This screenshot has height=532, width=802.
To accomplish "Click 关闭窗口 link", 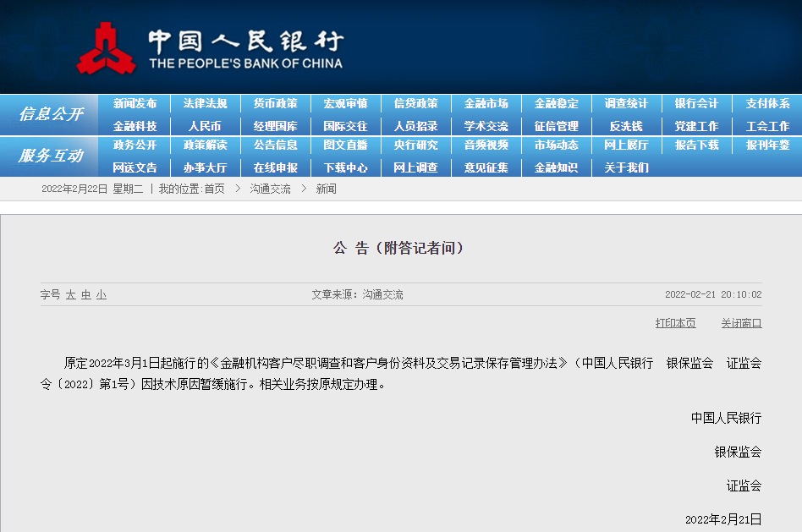I will (741, 323).
